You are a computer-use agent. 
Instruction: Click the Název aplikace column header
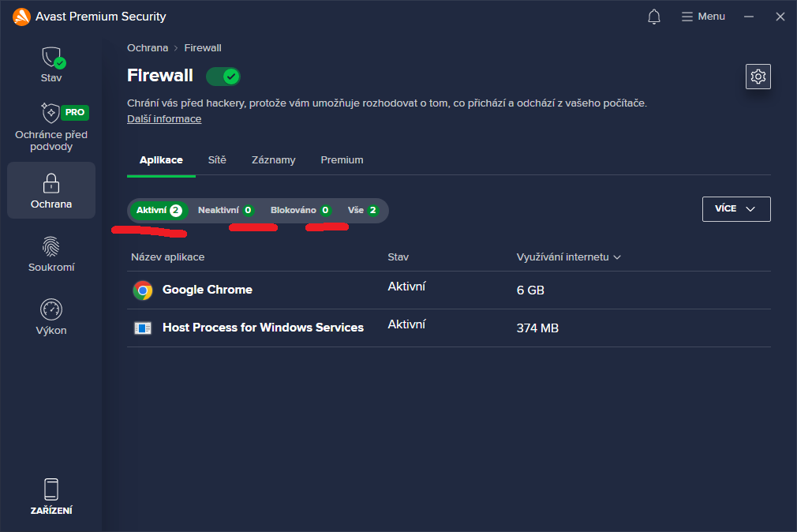[168, 257]
